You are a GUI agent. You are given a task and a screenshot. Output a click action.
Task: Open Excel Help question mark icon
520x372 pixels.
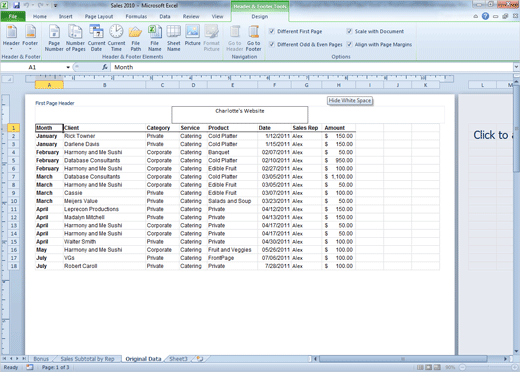485,16
